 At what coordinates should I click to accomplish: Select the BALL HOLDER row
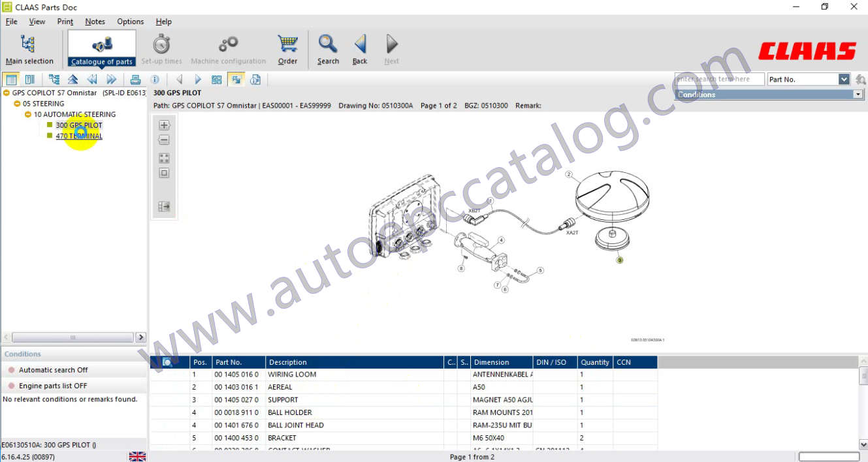click(x=404, y=412)
